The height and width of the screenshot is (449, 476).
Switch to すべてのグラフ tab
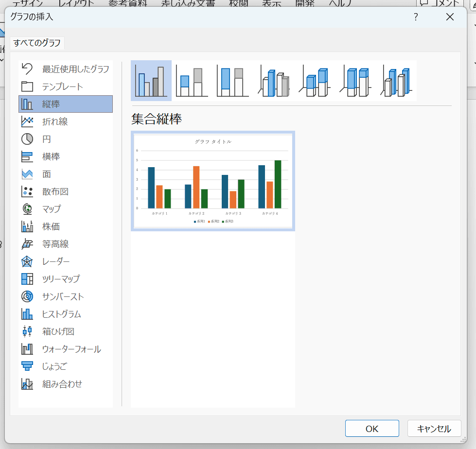coord(37,43)
